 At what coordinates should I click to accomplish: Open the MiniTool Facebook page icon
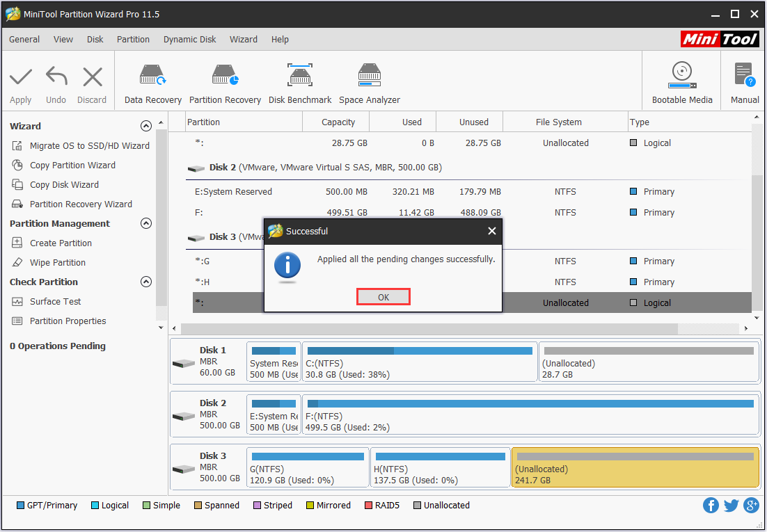711,505
